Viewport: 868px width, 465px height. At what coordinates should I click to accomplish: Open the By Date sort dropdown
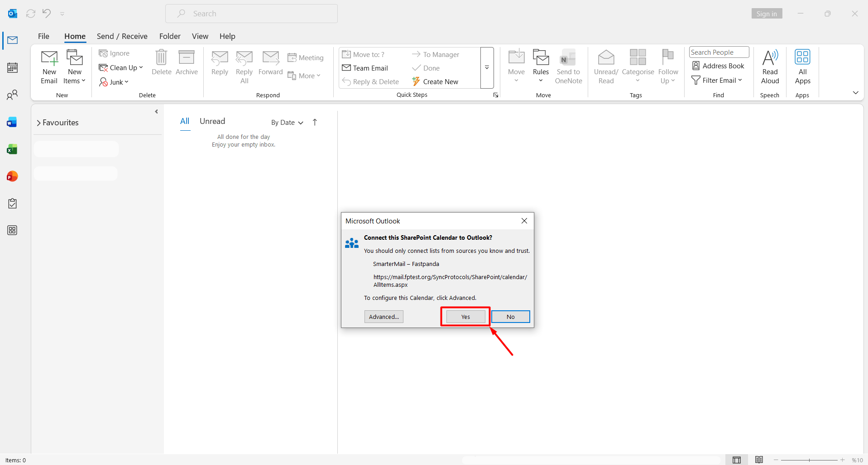click(288, 123)
